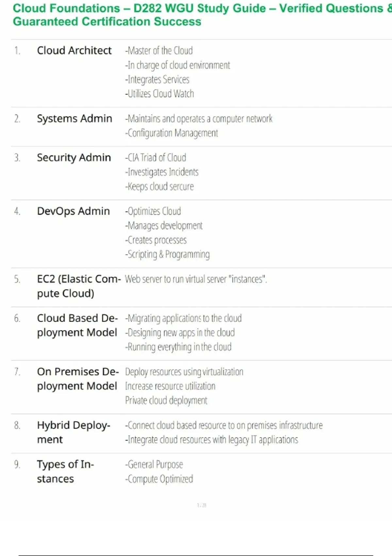Click the term "Cloud Architect"

(74, 51)
